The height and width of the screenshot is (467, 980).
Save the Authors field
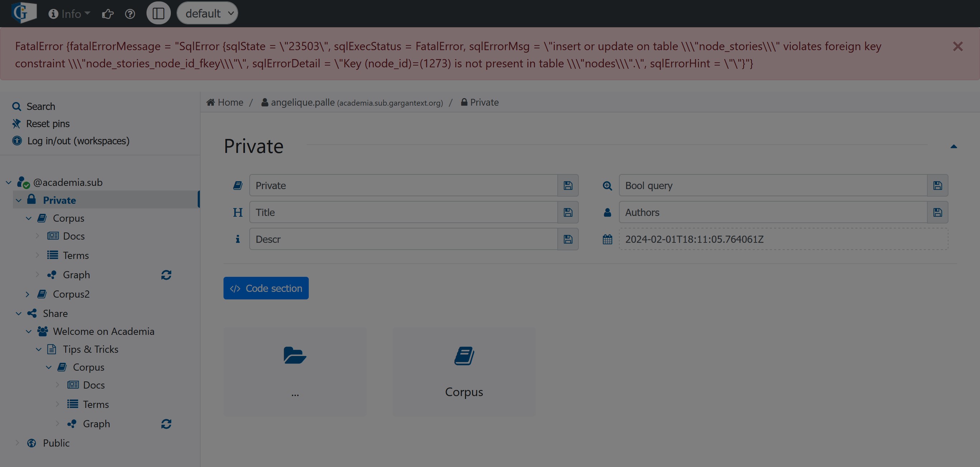point(938,212)
